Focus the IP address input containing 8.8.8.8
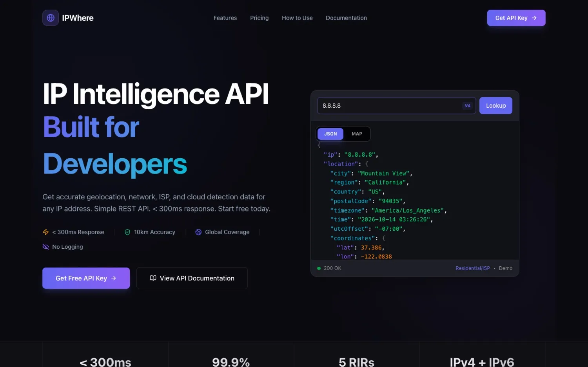 pyautogui.click(x=396, y=106)
